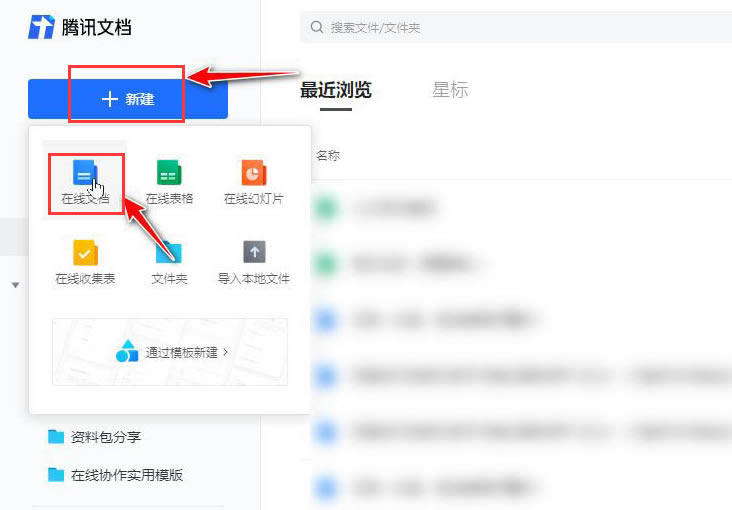This screenshot has width=732, height=510.
Task: Create a new 文件夹 folder
Action: (169, 262)
